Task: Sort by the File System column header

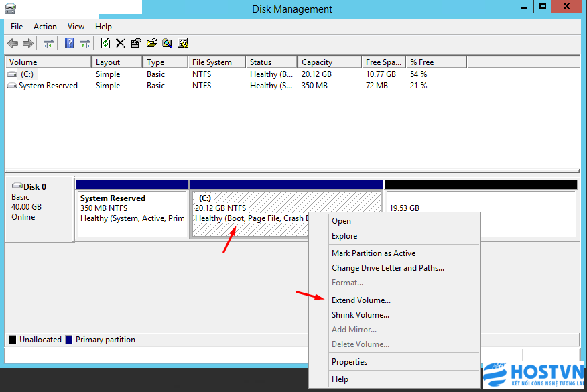Action: point(216,62)
